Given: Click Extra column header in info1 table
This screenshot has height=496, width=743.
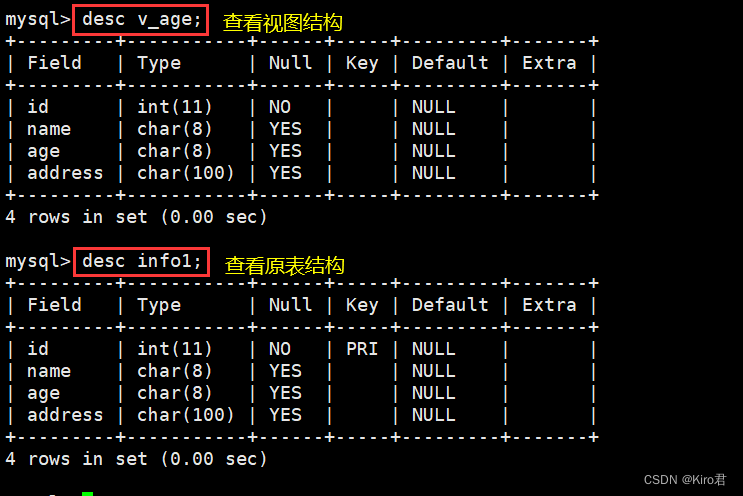Looking at the screenshot, I should 549,305.
